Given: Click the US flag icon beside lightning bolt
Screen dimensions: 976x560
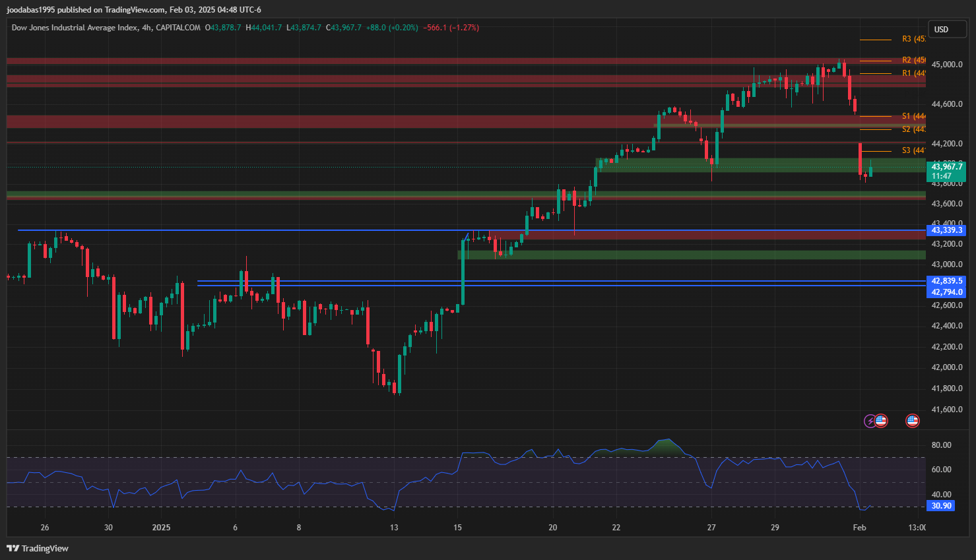Looking at the screenshot, I should [881, 421].
